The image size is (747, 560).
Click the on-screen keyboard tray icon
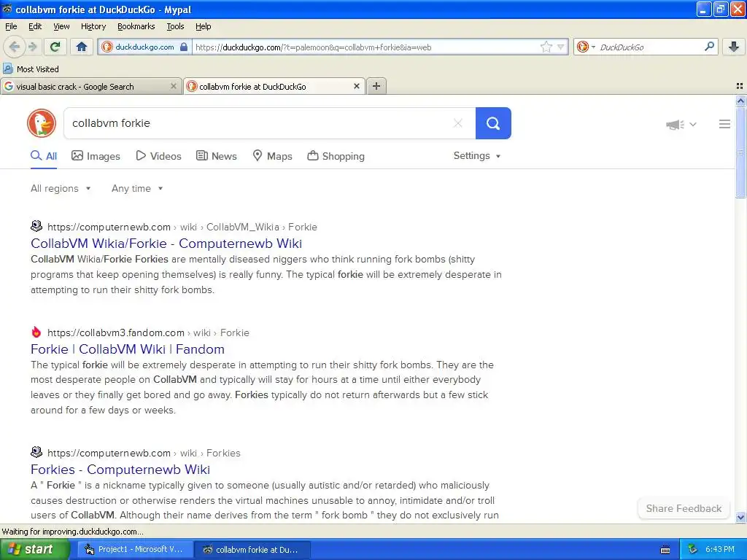(665, 550)
